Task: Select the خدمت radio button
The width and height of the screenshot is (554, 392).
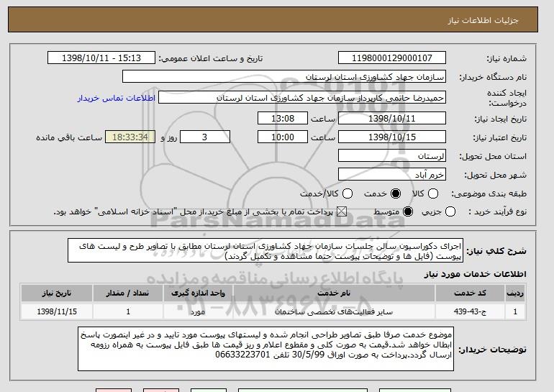Action: [396, 193]
